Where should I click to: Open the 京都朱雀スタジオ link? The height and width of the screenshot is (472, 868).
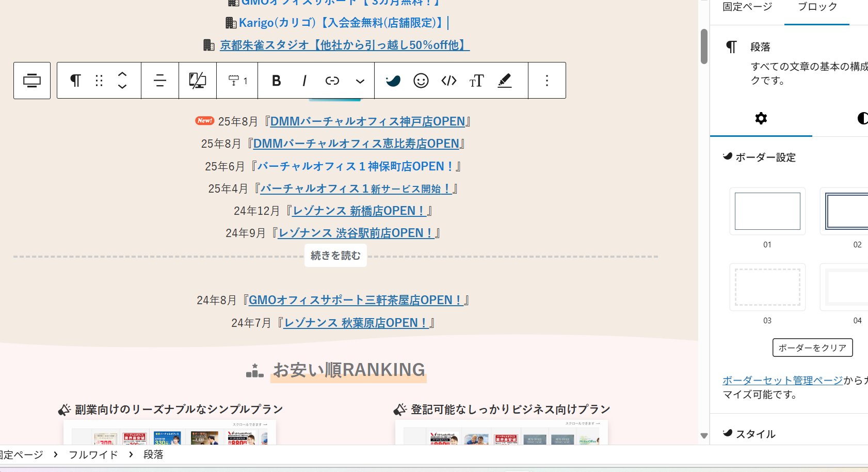pos(345,45)
